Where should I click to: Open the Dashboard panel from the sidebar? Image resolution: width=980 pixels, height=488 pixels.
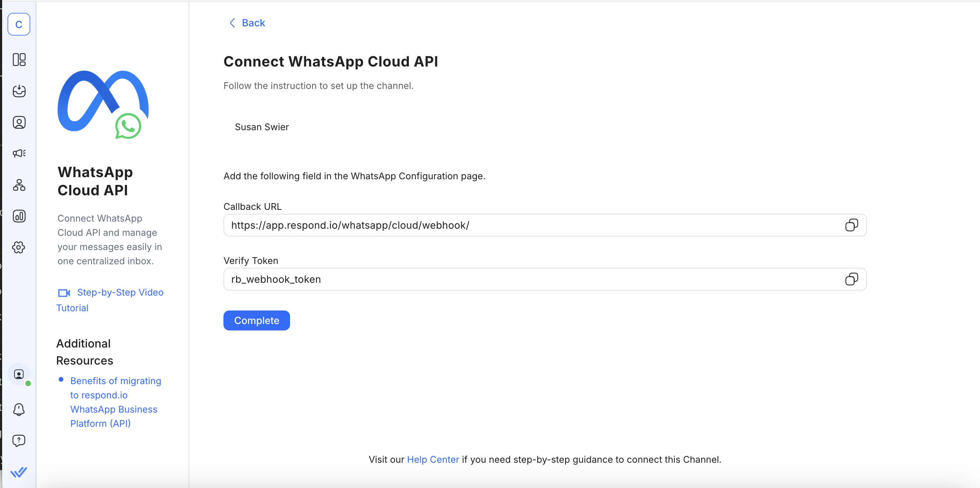(19, 60)
